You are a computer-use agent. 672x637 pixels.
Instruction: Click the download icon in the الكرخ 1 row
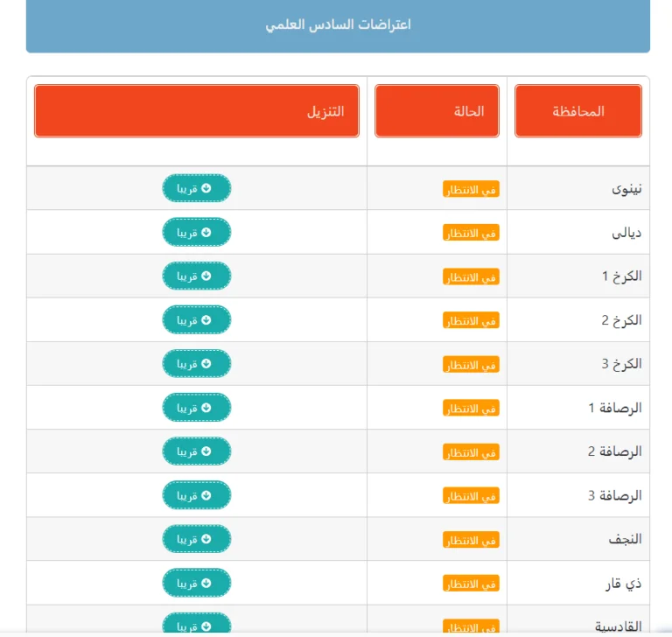[x=206, y=276]
